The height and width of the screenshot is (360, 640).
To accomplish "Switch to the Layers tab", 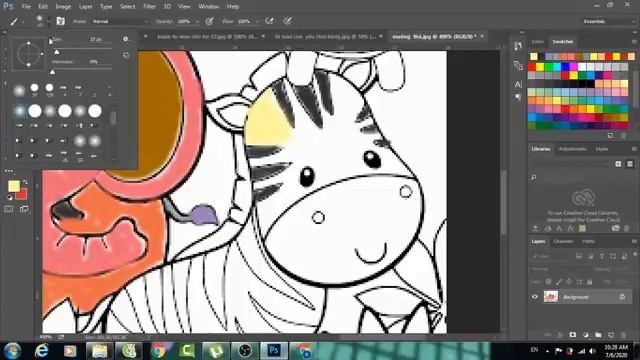I will pyautogui.click(x=538, y=242).
